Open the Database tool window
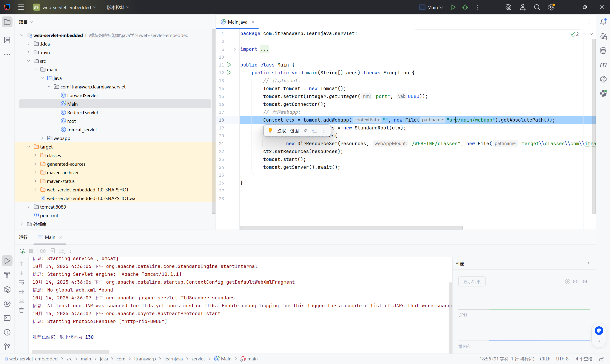This screenshot has width=610, height=364. click(603, 51)
